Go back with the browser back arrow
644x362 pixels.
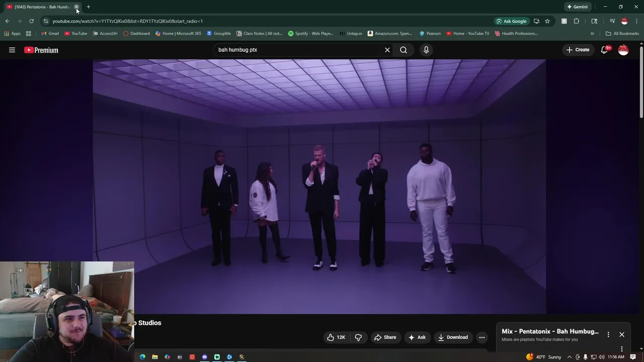[7, 21]
